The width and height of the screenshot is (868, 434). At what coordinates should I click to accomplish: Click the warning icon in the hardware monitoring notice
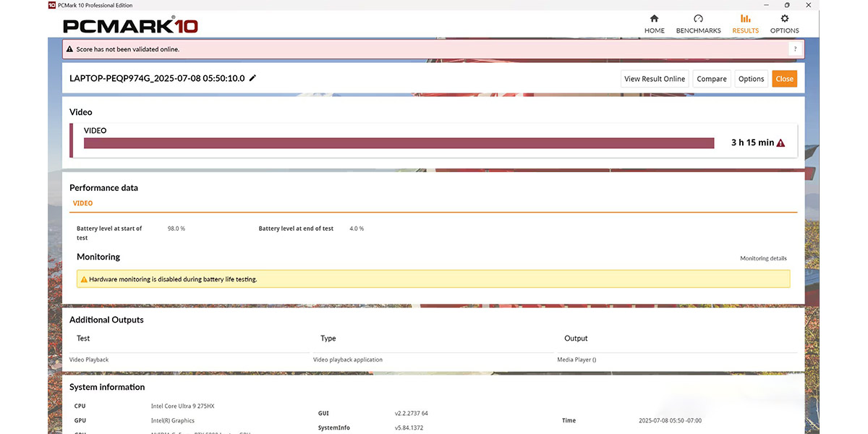(x=84, y=279)
